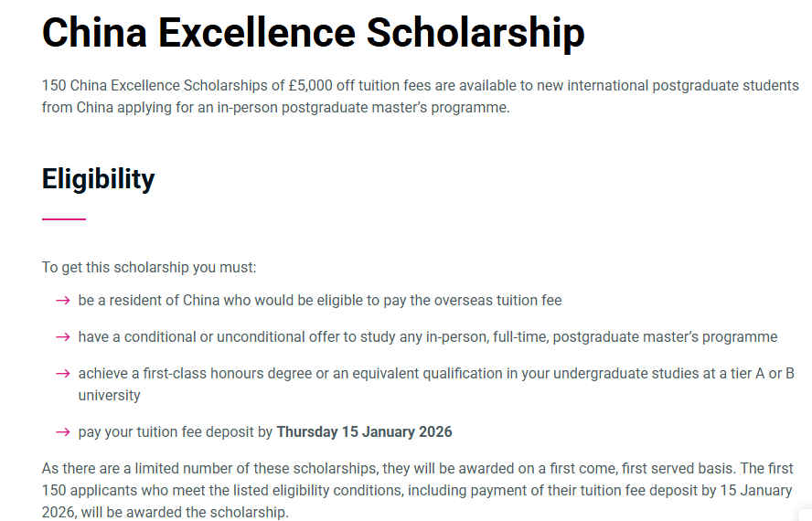Click the "will be awarded the scholarship" closing line
Image resolution: width=812 pixels, height=521 pixels.
click(x=185, y=513)
